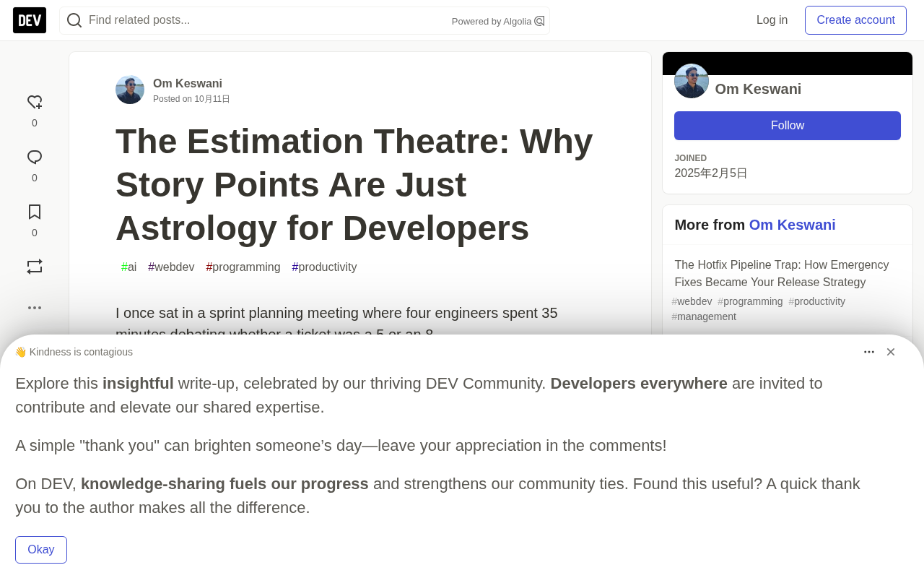Open the #webdev tag under the title
The image size is (924, 578).
coord(171,267)
